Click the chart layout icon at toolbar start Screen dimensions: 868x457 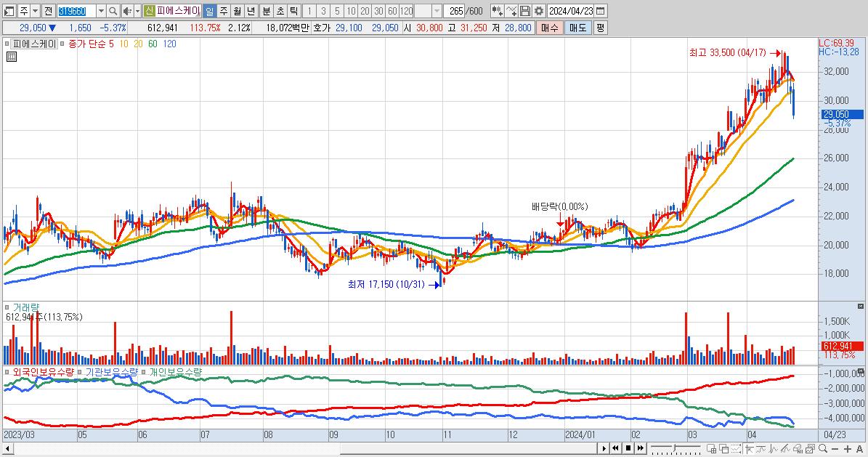pyautogui.click(x=9, y=10)
